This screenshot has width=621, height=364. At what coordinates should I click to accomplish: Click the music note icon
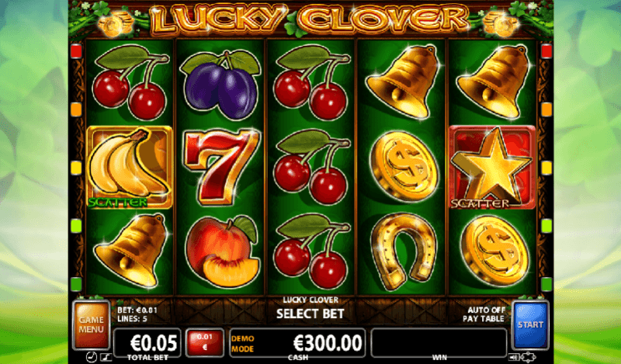(106, 357)
